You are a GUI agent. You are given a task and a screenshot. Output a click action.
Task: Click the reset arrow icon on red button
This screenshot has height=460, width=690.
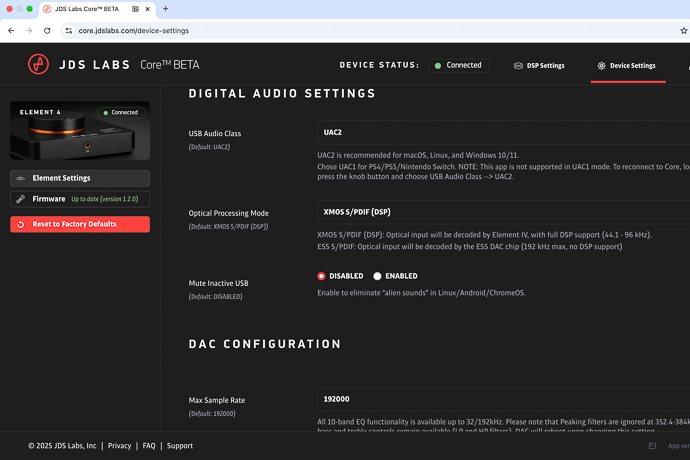pos(21,224)
